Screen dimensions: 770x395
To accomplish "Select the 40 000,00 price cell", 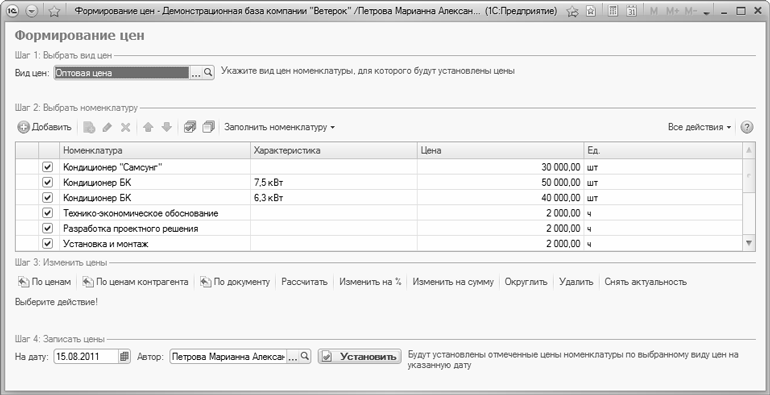I will [x=500, y=198].
